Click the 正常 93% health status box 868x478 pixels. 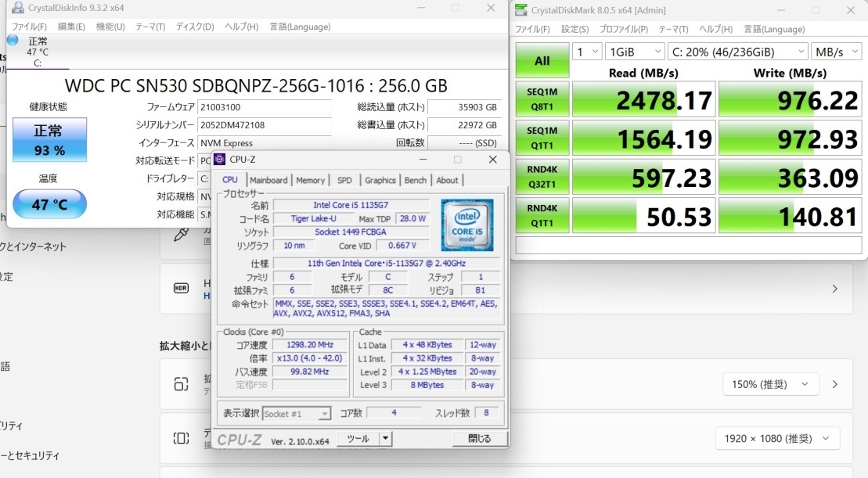tap(49, 139)
